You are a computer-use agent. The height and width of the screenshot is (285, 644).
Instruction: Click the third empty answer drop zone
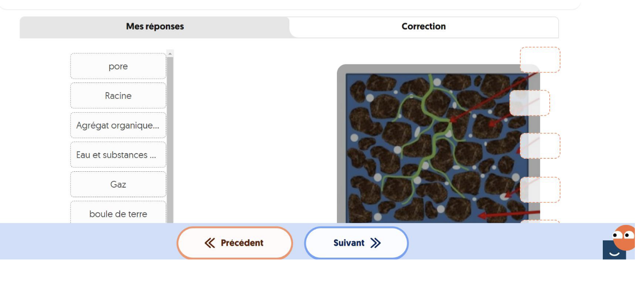540,146
